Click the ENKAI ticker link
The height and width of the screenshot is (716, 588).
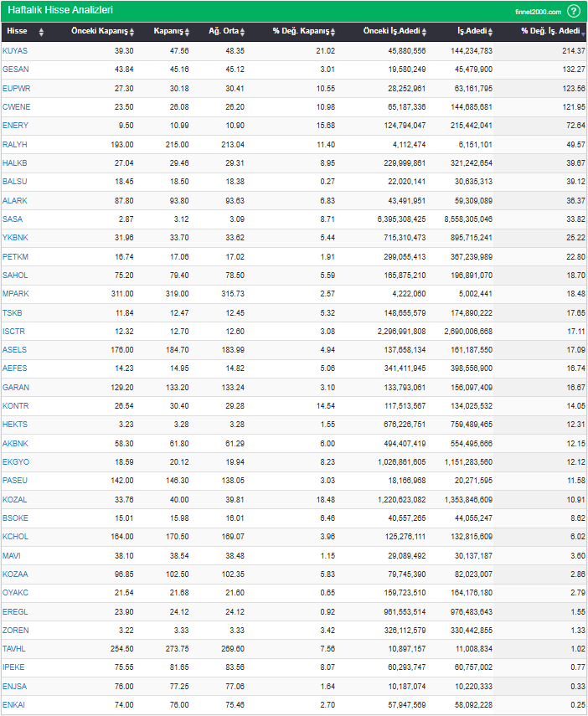(x=14, y=705)
